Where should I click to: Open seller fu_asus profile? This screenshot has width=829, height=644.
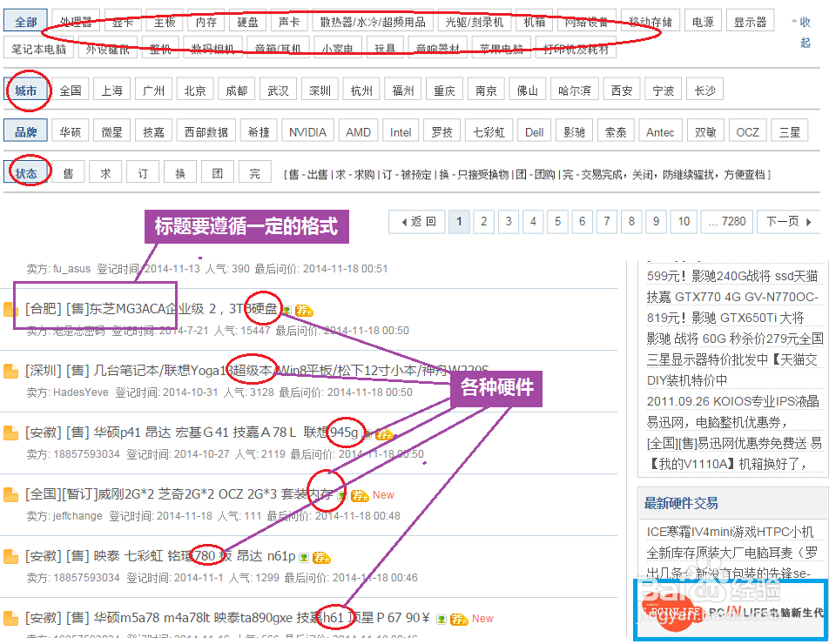72,268
